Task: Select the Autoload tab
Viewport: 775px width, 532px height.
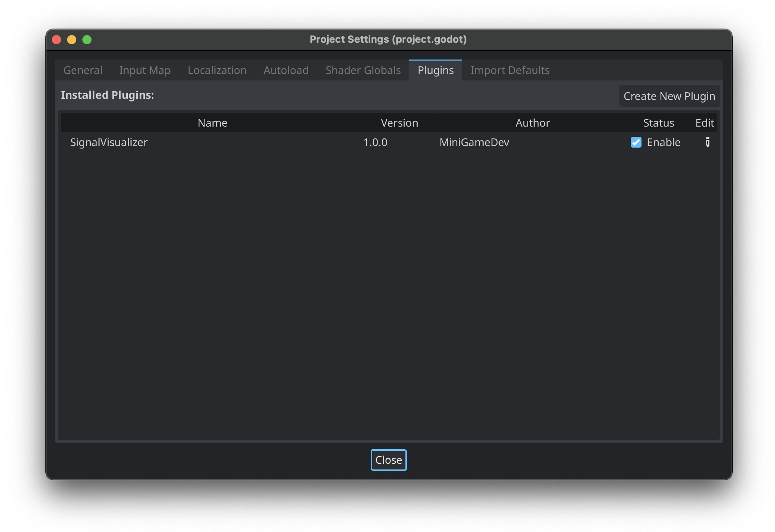Action: 286,70
